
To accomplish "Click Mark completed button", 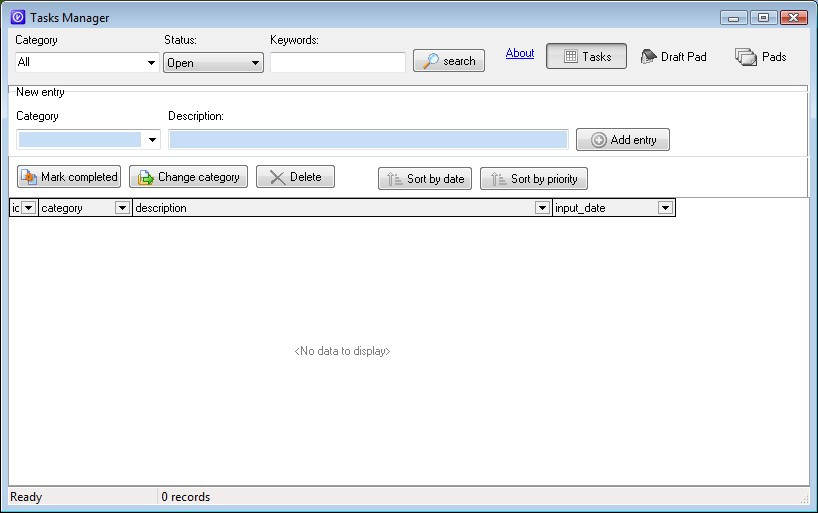I will 69,177.
